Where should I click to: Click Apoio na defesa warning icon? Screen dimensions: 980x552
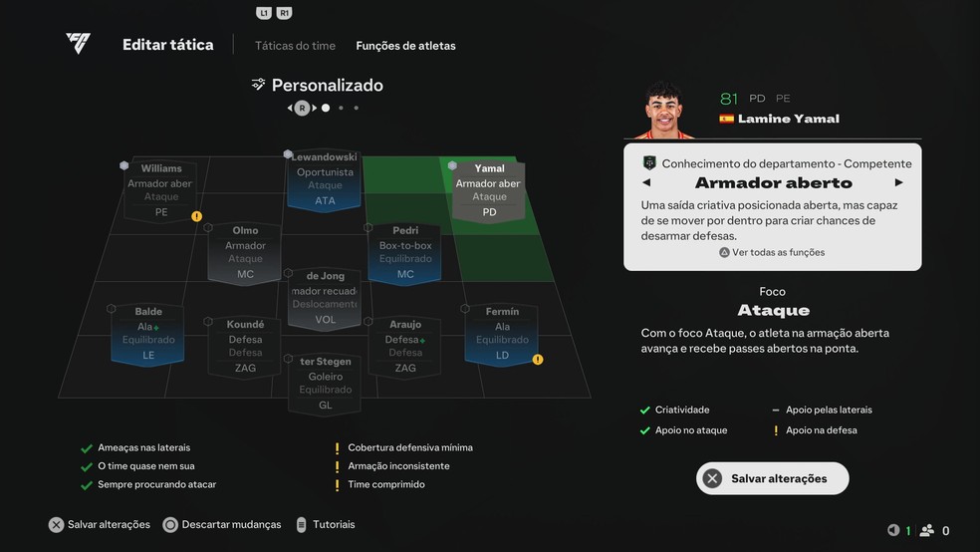coord(776,430)
